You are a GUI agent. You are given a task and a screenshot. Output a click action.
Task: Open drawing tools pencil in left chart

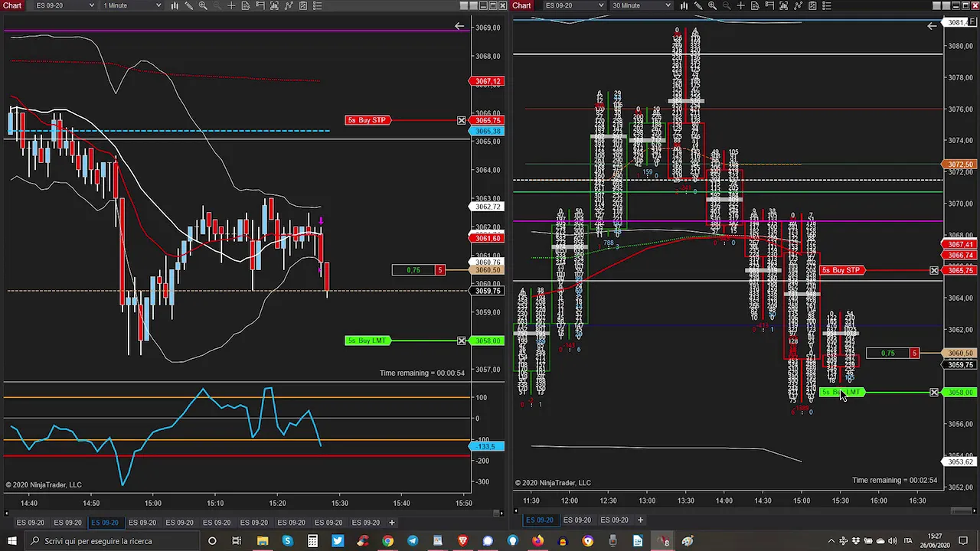[188, 5]
